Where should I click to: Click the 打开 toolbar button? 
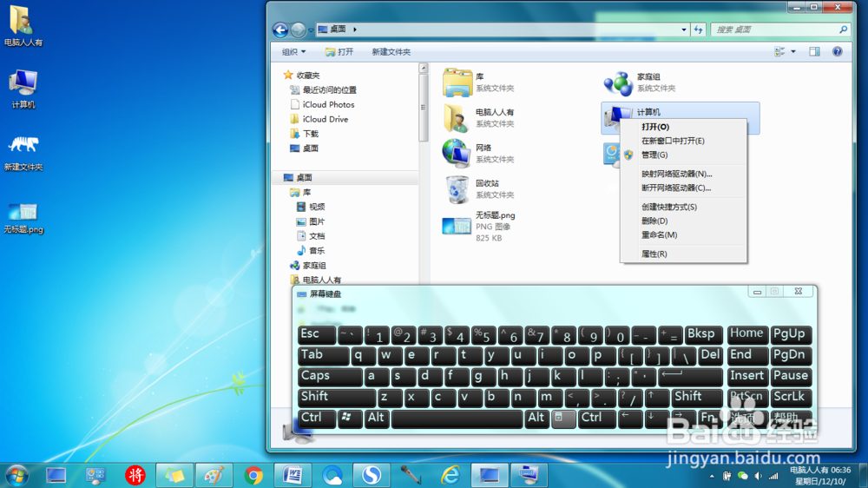pos(339,51)
